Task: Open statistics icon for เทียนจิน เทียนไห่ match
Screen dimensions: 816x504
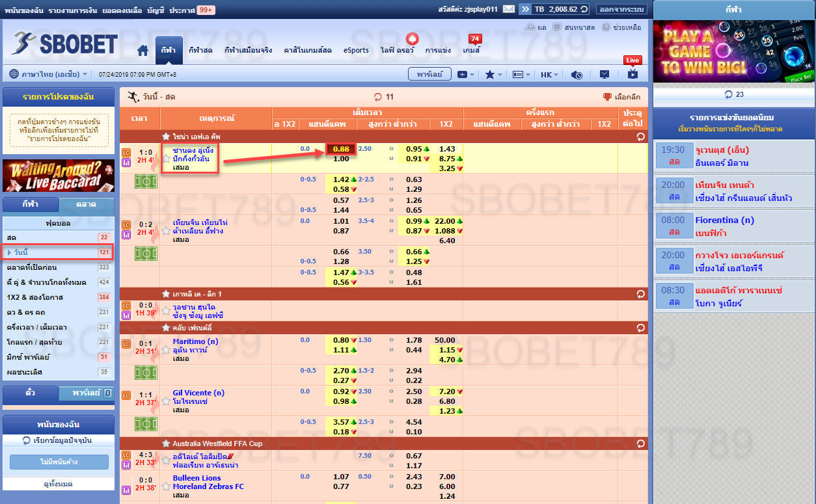Action: 126,234
